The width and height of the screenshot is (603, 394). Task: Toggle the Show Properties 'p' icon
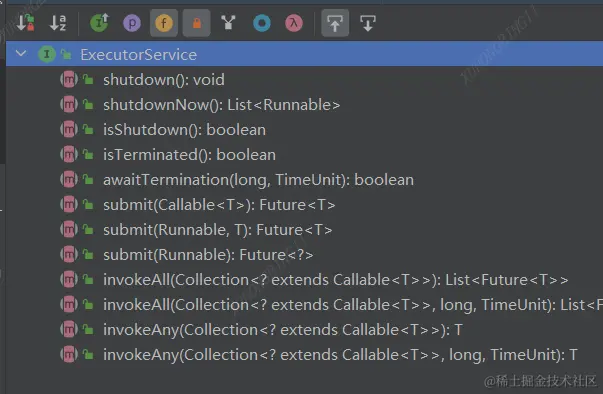pyautogui.click(x=132, y=23)
